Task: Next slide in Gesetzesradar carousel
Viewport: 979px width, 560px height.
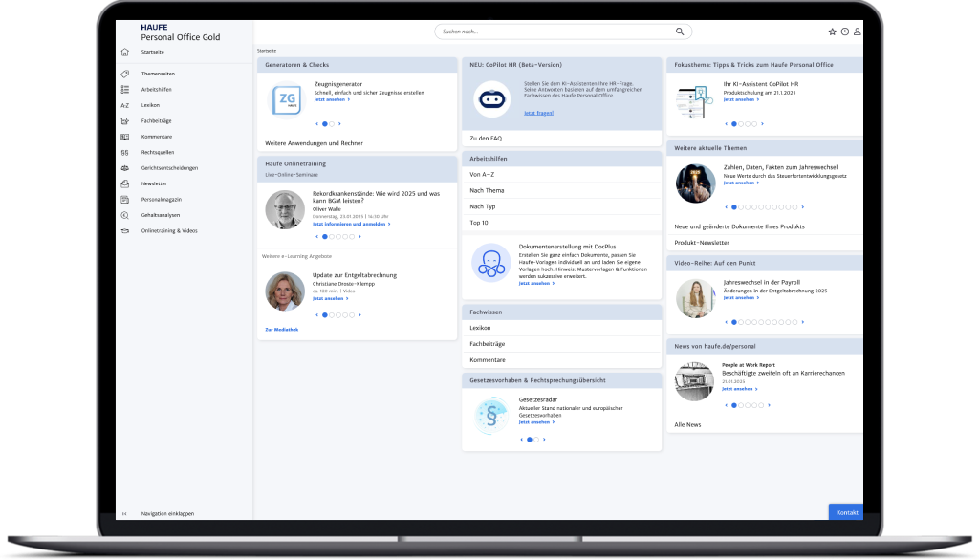Action: point(544,440)
